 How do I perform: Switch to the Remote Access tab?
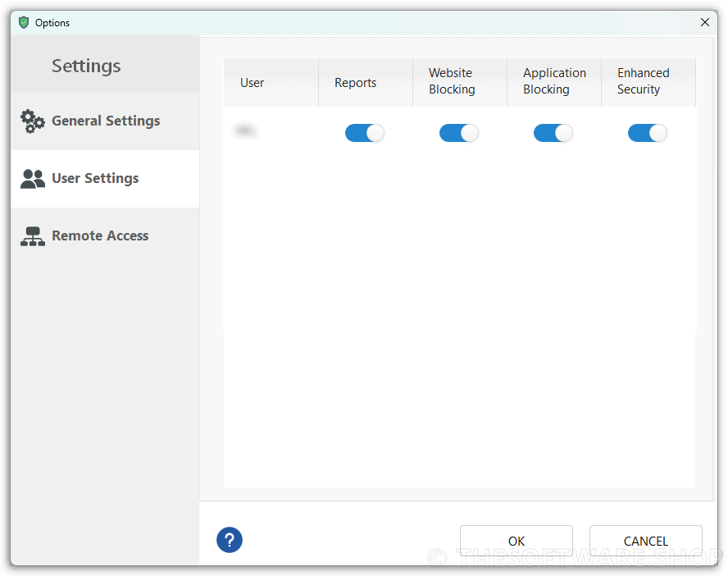(x=105, y=236)
